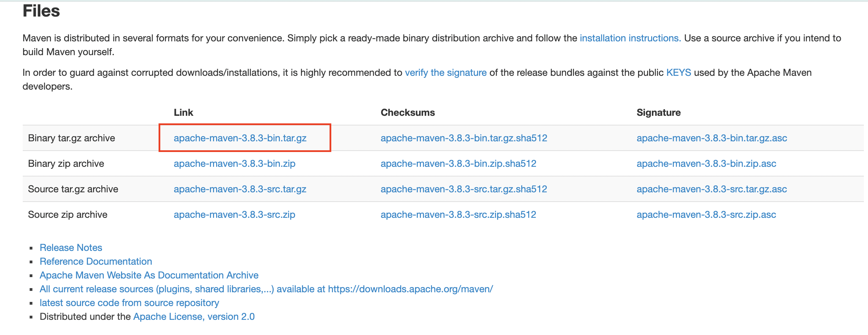Visit latest source code from source repository
This screenshot has height=335, width=868.
point(129,303)
